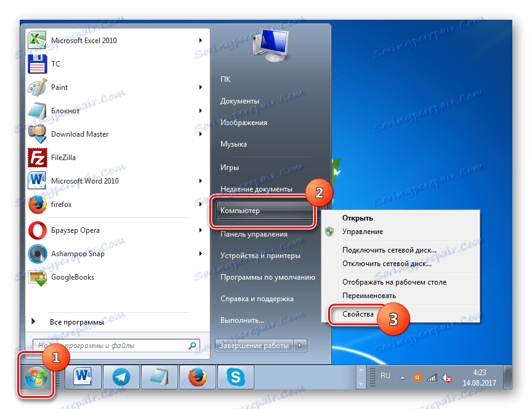Expand Браузер Opera jump list arrow
The image size is (532, 409).
coord(201,230)
